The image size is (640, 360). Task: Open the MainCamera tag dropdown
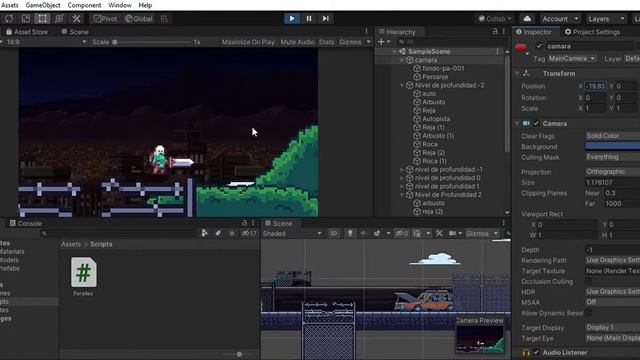(571, 59)
